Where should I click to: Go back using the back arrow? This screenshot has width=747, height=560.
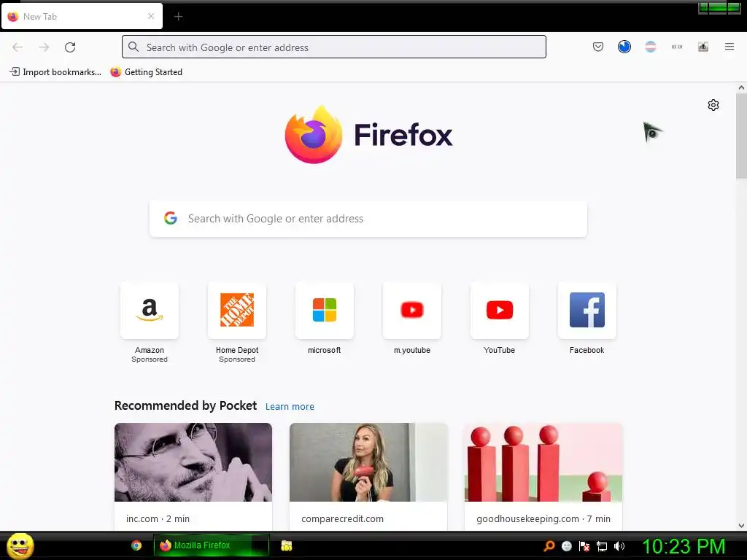click(18, 47)
